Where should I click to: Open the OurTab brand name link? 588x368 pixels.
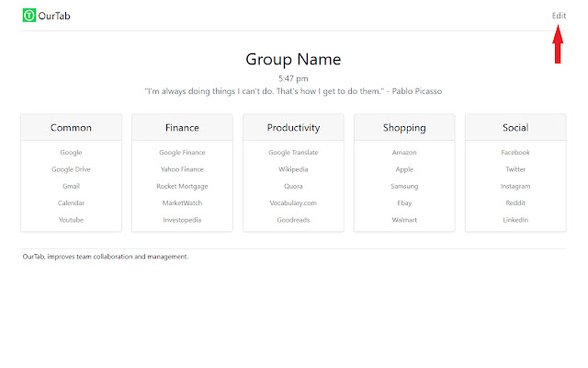(54, 16)
